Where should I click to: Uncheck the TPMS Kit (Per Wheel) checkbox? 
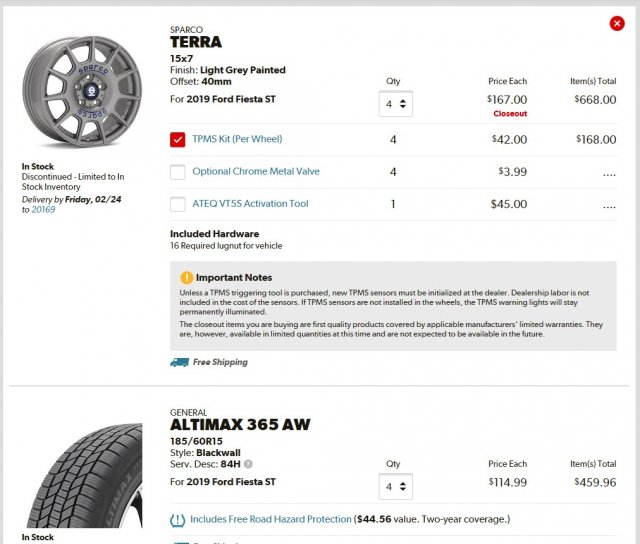click(178, 140)
